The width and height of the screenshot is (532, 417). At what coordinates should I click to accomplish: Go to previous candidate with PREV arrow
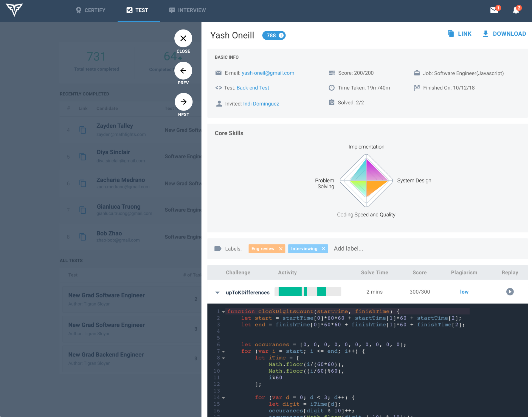183,71
